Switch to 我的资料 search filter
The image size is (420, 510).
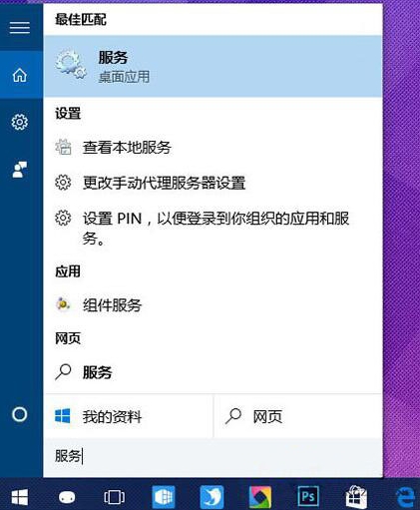(x=129, y=416)
